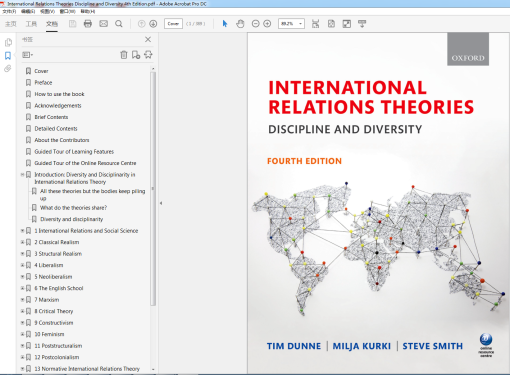Toggle the page thumbnails panel icon

tap(8, 42)
